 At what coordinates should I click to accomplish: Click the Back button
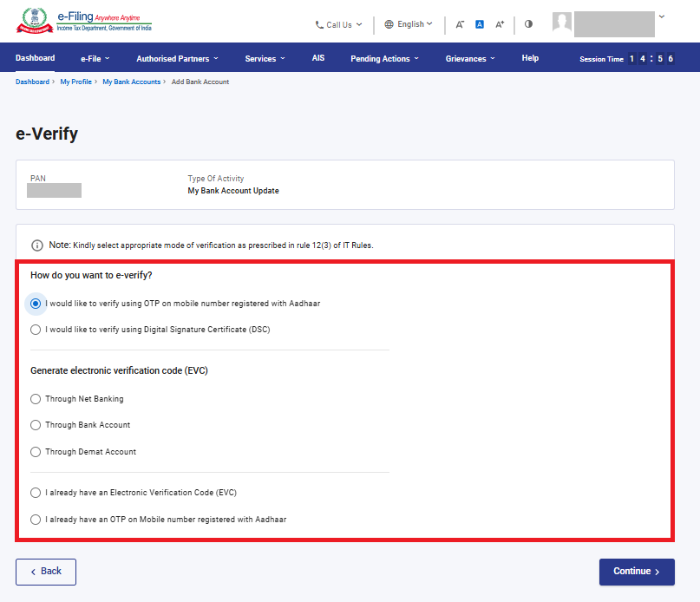pyautogui.click(x=46, y=572)
